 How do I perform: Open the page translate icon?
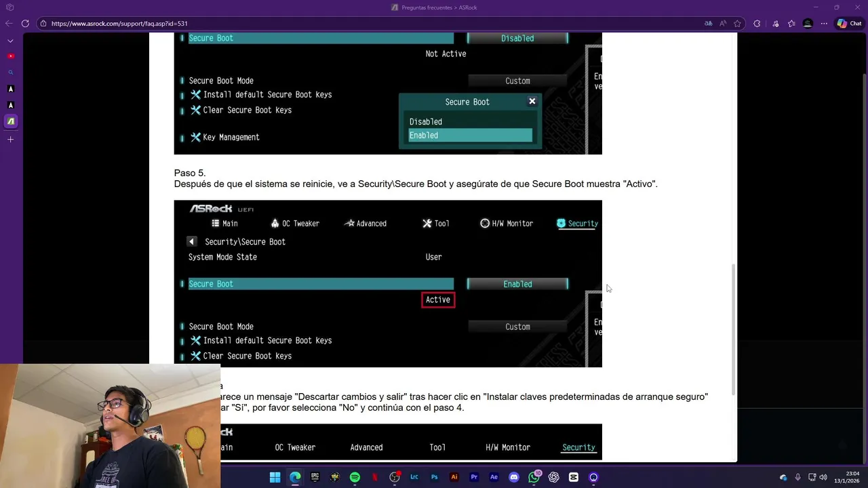click(708, 23)
